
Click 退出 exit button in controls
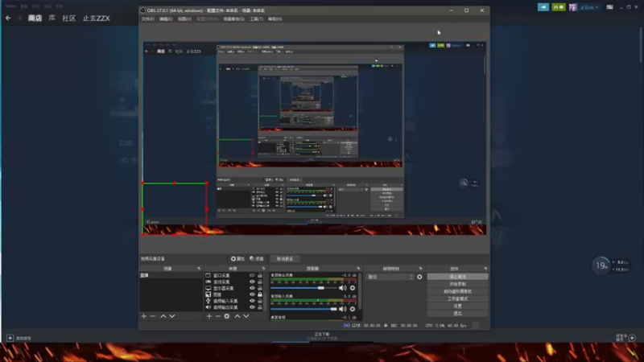(x=457, y=314)
